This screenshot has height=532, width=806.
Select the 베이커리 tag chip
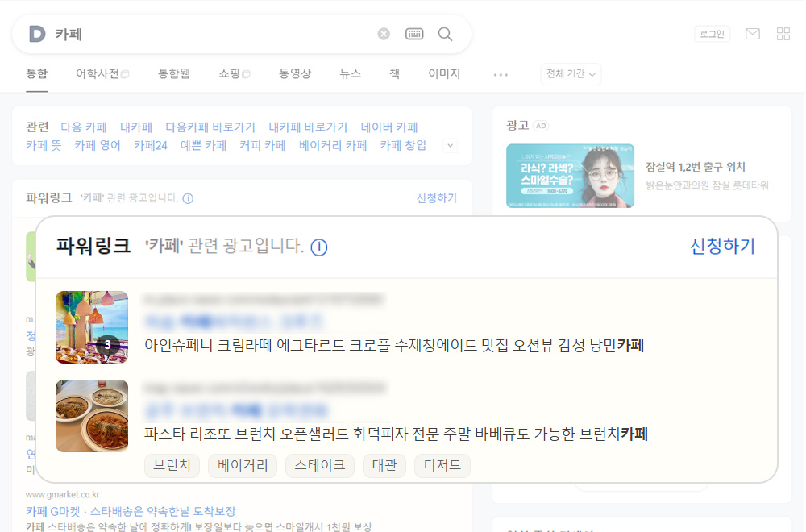pyautogui.click(x=243, y=466)
